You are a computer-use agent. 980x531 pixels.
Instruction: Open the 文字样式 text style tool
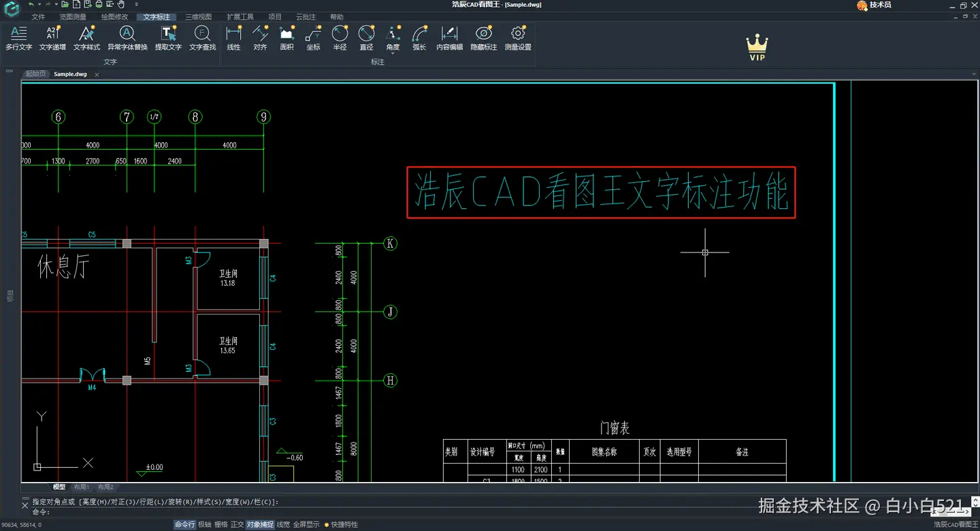(x=86, y=38)
